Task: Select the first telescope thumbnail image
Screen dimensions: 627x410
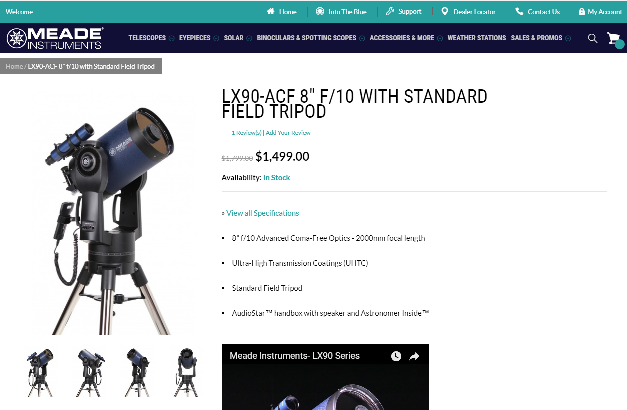Action: 40,372
